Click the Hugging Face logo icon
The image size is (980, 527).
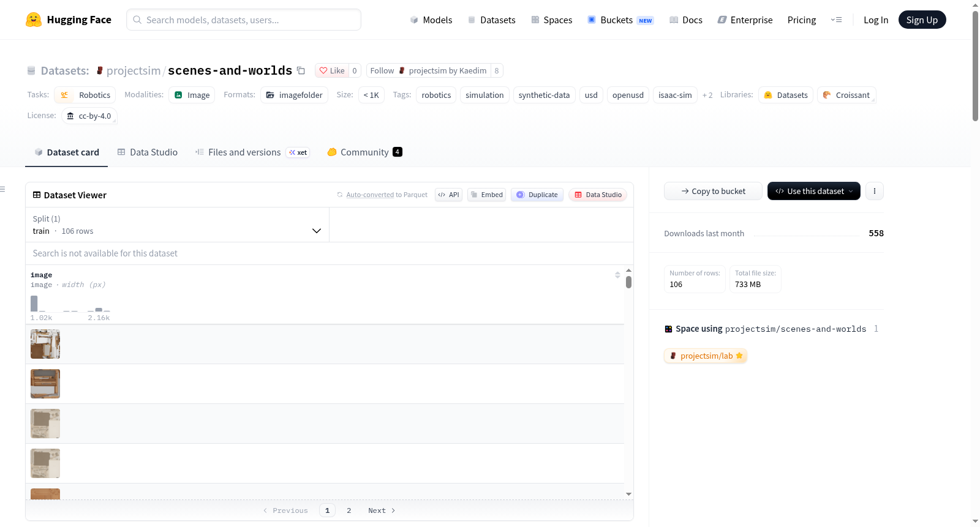34,20
